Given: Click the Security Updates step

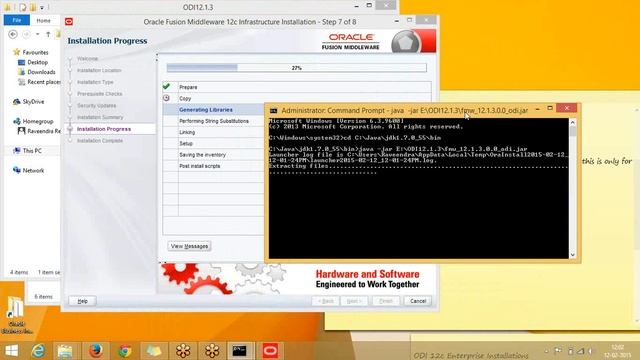Looking at the screenshot, I should click(x=97, y=105).
